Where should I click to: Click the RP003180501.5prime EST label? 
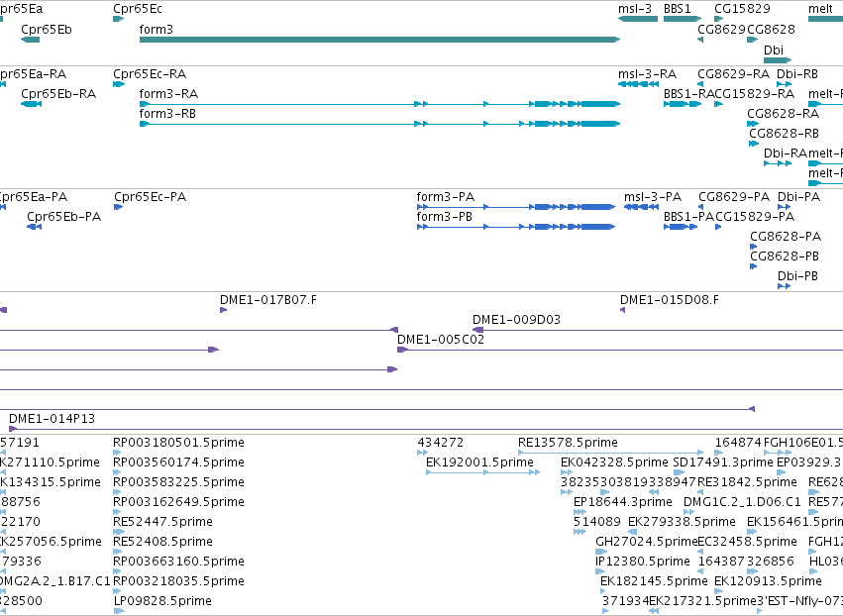(178, 443)
